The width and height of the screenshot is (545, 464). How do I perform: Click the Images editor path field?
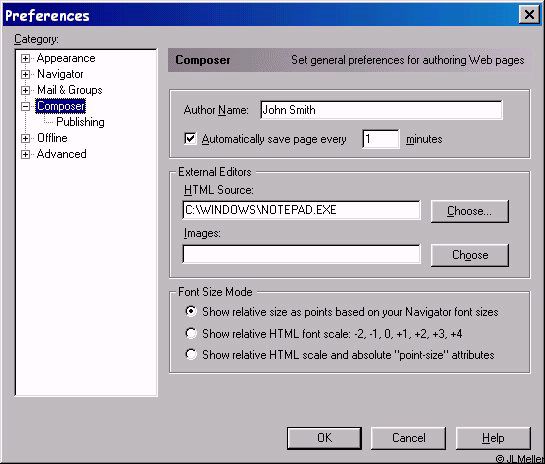tap(301, 254)
